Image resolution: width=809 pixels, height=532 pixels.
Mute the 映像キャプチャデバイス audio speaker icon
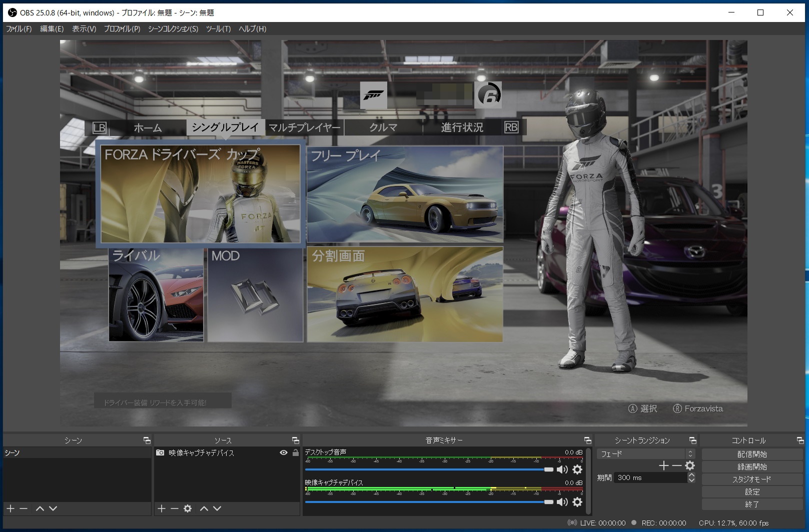(562, 502)
